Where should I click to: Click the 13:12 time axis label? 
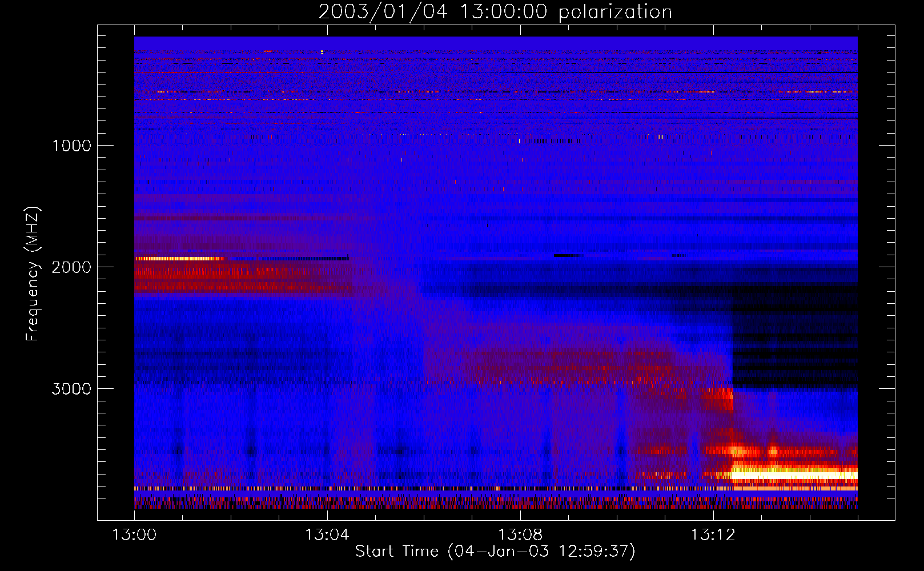tap(713, 534)
